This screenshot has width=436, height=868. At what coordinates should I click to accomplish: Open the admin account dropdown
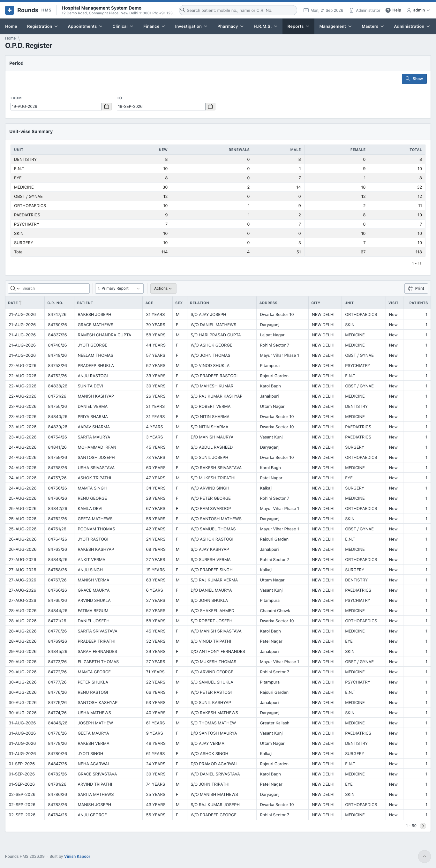click(418, 11)
